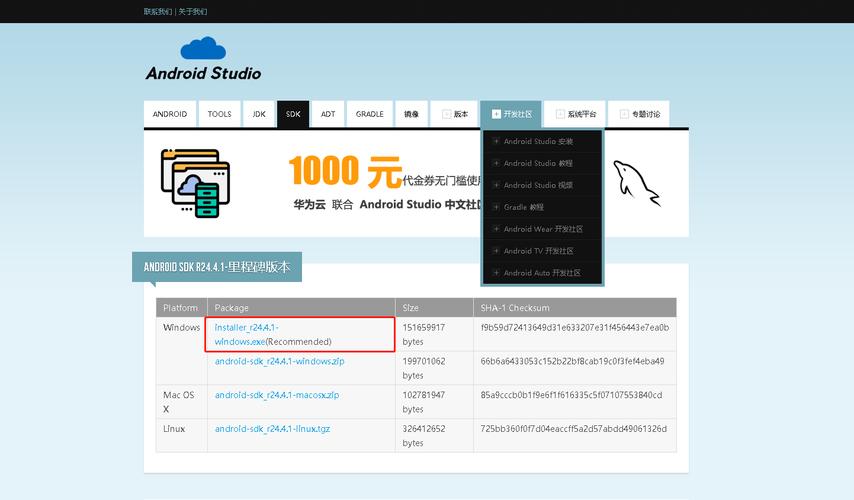The width and height of the screenshot is (854, 500).
Task: Click the Mac OS X platform cell
Action: pyautogui.click(x=179, y=402)
